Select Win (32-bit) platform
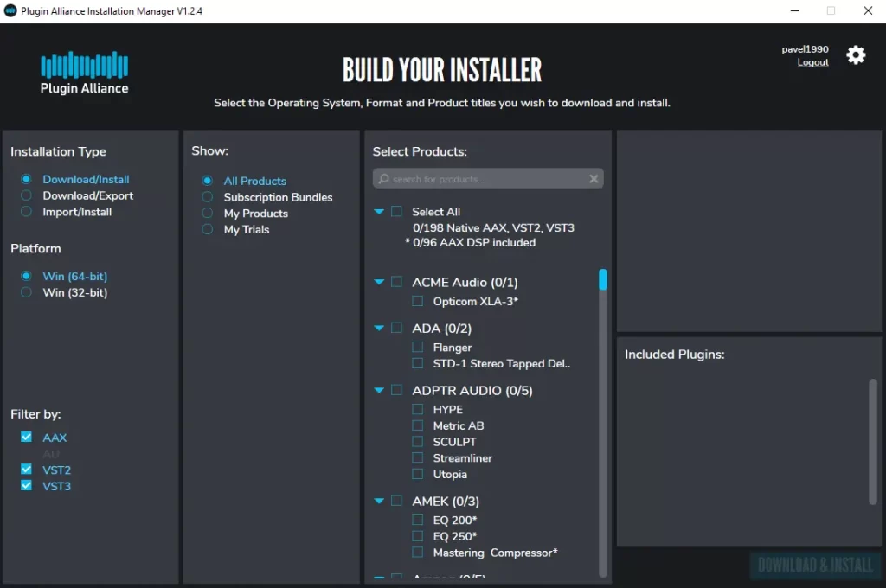 (x=26, y=292)
